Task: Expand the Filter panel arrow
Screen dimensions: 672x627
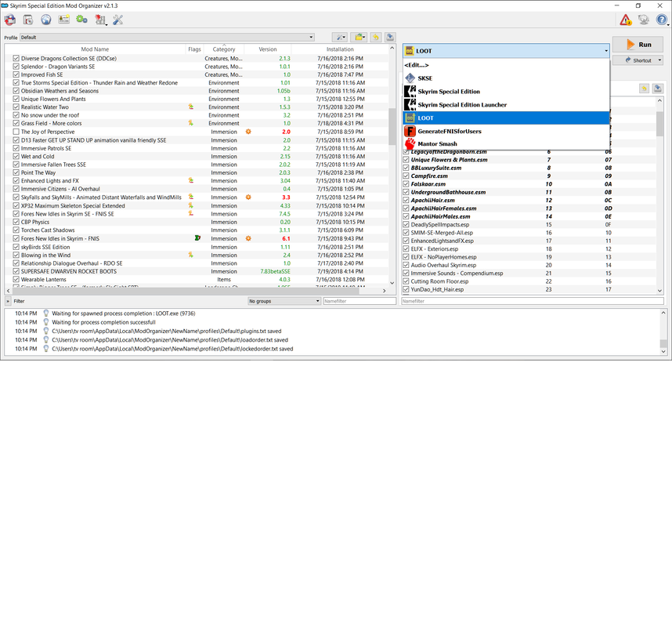Action: coord(8,301)
